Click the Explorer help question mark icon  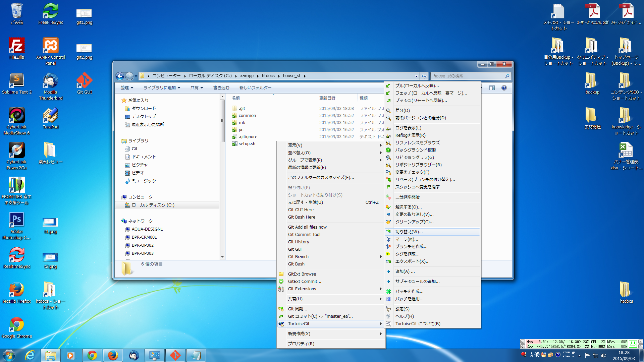pos(504,88)
